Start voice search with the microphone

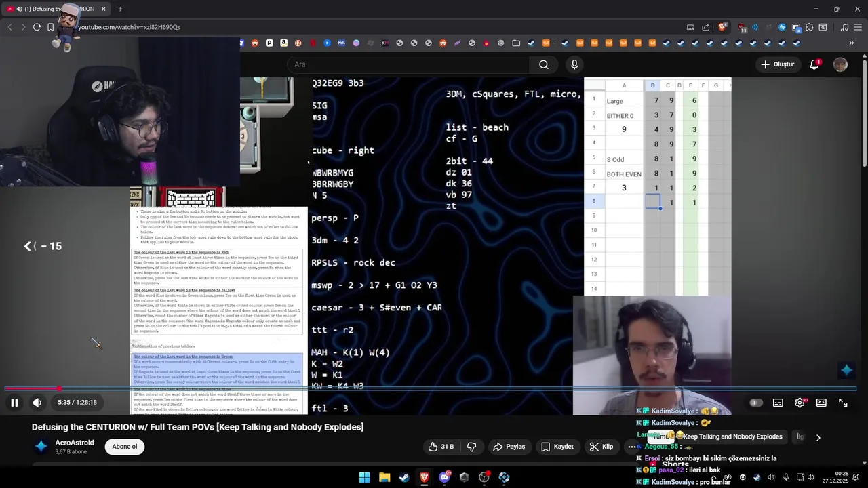tap(574, 64)
